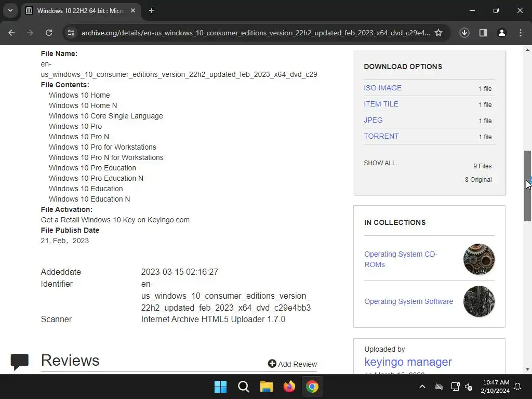Click the browser forward arrow
This screenshot has width=532, height=399.
coord(30,33)
